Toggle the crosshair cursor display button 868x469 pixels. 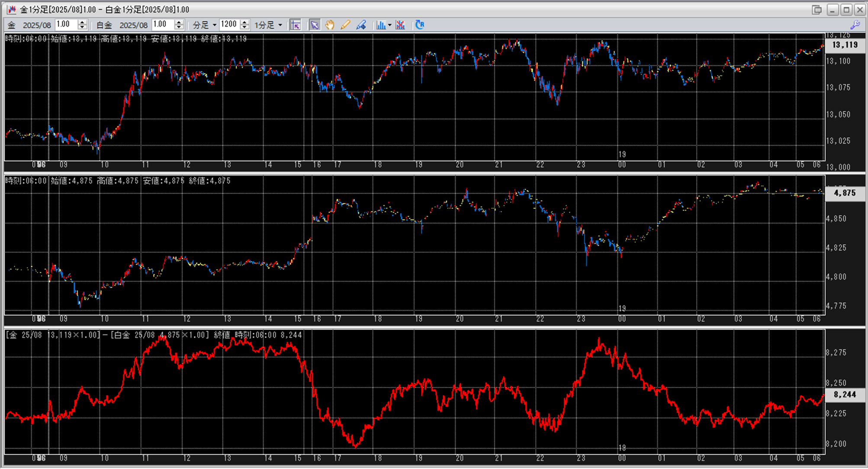296,25
